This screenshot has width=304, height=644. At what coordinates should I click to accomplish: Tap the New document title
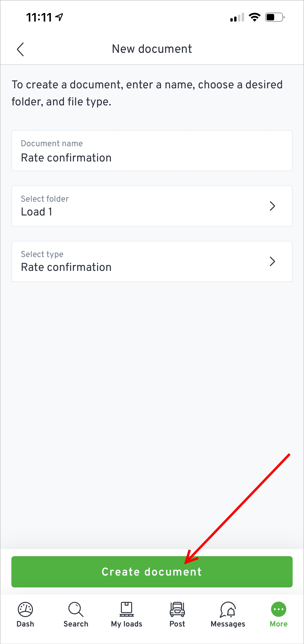(x=152, y=49)
